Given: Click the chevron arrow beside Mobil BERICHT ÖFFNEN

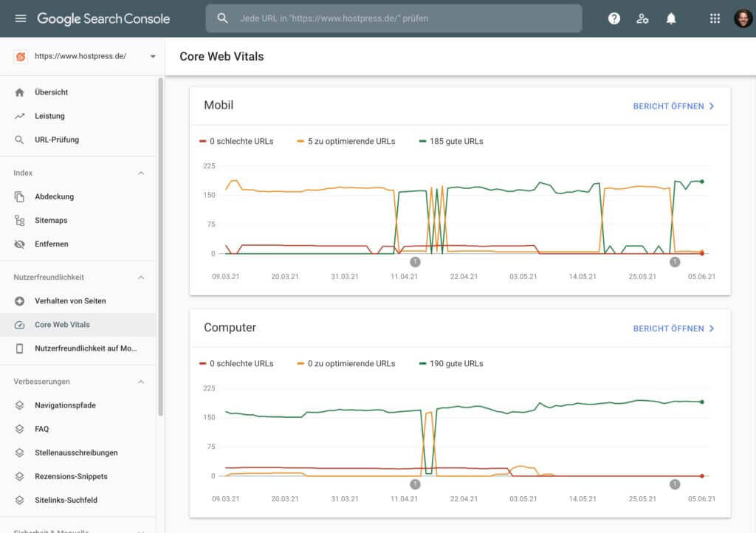Looking at the screenshot, I should click(712, 106).
